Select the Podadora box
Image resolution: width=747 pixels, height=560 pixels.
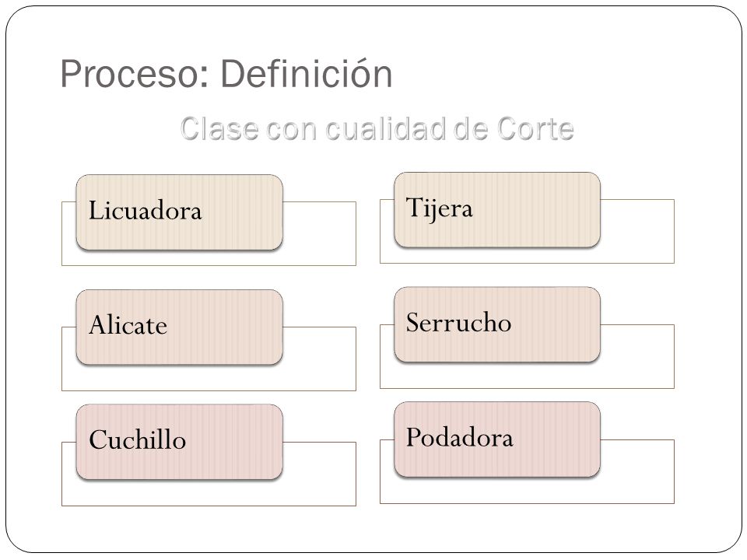point(497,439)
